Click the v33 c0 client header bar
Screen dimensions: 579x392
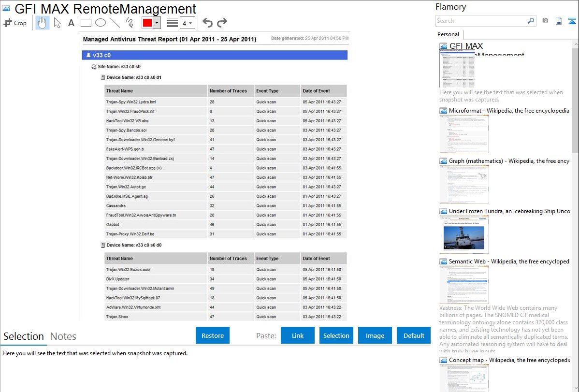coord(215,55)
